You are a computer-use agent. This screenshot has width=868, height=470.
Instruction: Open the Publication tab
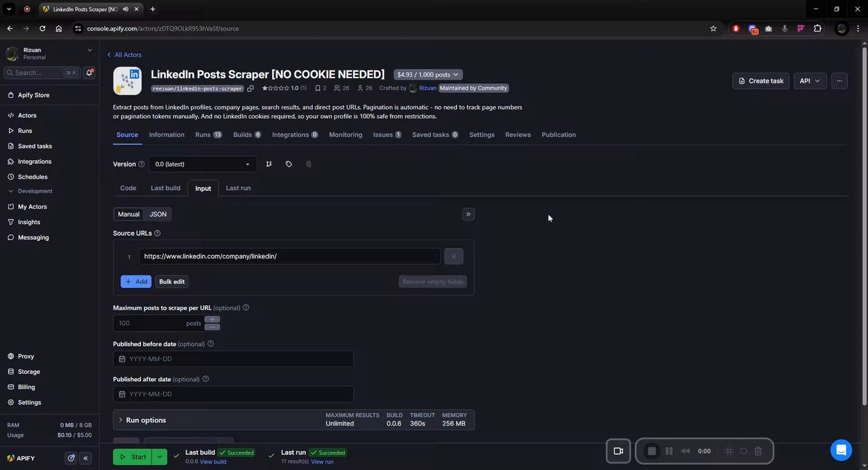(558, 134)
